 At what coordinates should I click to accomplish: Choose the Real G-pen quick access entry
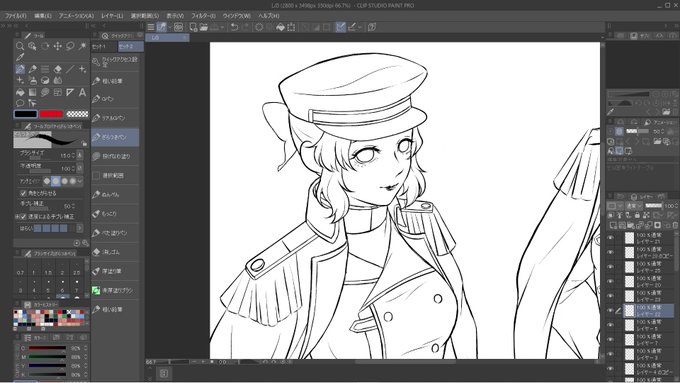click(x=115, y=118)
